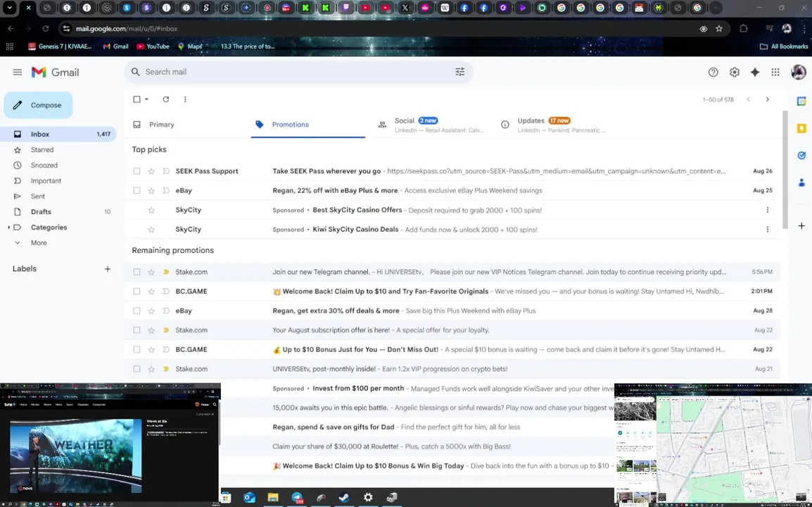Screen dimensions: 812x507
Task: Open the Starred folder
Action: pyautogui.click(x=42, y=149)
